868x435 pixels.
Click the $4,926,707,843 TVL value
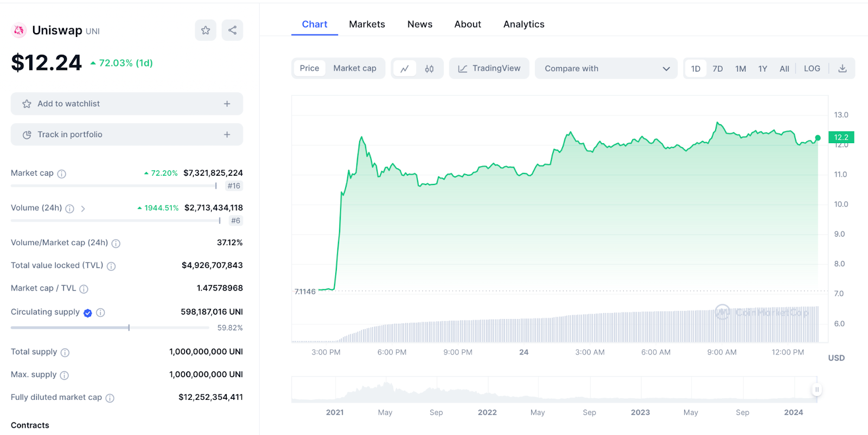pos(212,265)
